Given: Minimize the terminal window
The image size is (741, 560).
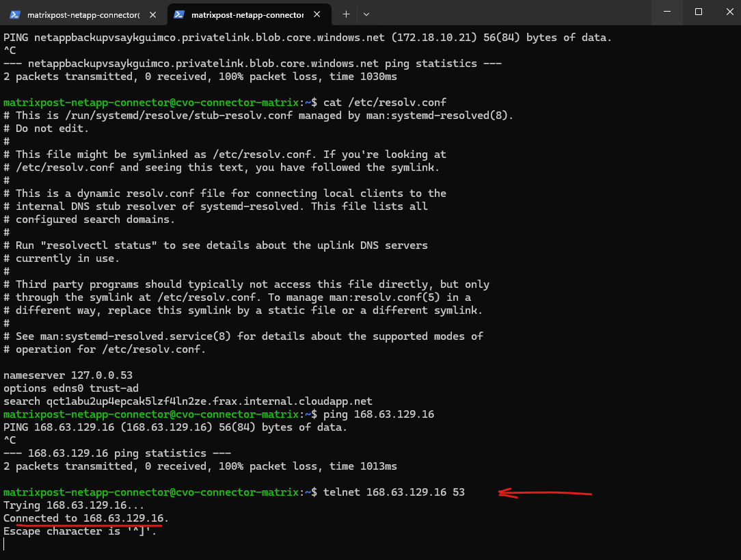Looking at the screenshot, I should pyautogui.click(x=666, y=12).
